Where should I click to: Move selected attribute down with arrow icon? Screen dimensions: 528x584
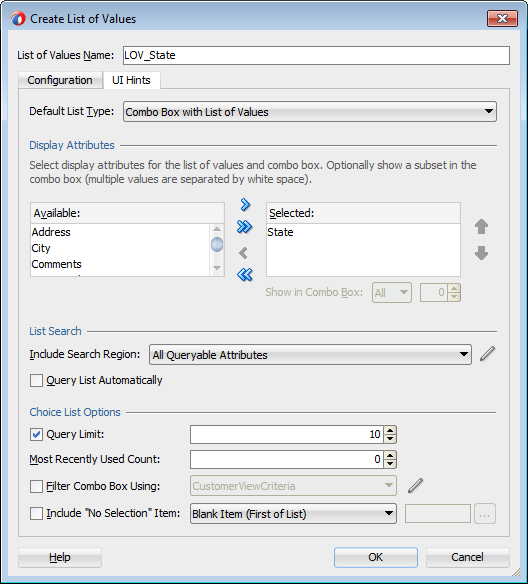tap(481, 253)
